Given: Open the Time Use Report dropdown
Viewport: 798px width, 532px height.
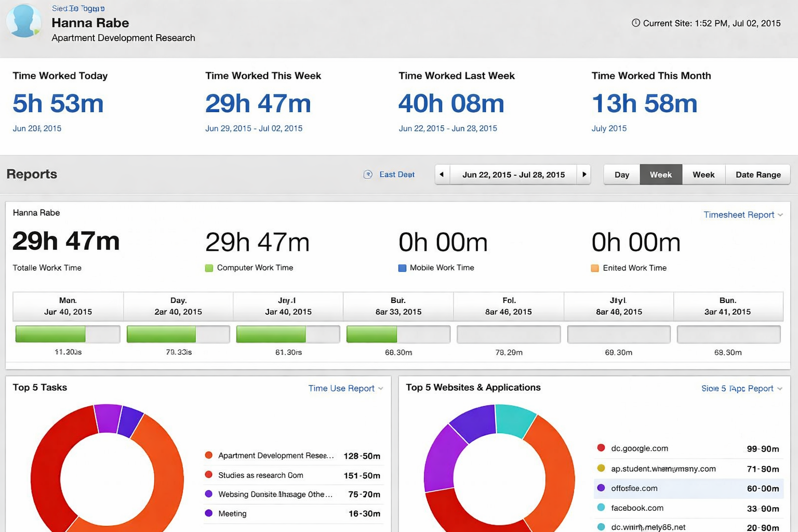Looking at the screenshot, I should pyautogui.click(x=345, y=388).
